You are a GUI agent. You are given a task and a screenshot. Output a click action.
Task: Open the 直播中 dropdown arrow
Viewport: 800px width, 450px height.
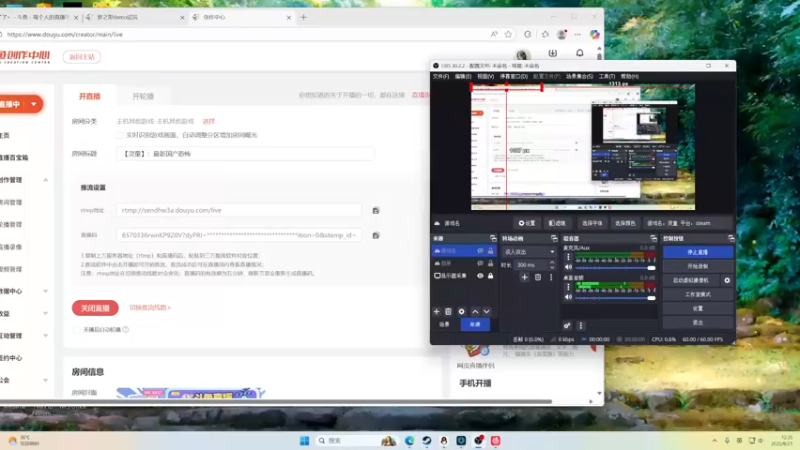pyautogui.click(x=34, y=104)
